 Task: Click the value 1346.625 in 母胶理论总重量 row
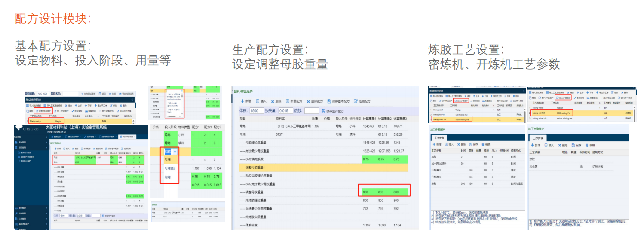(x=369, y=143)
